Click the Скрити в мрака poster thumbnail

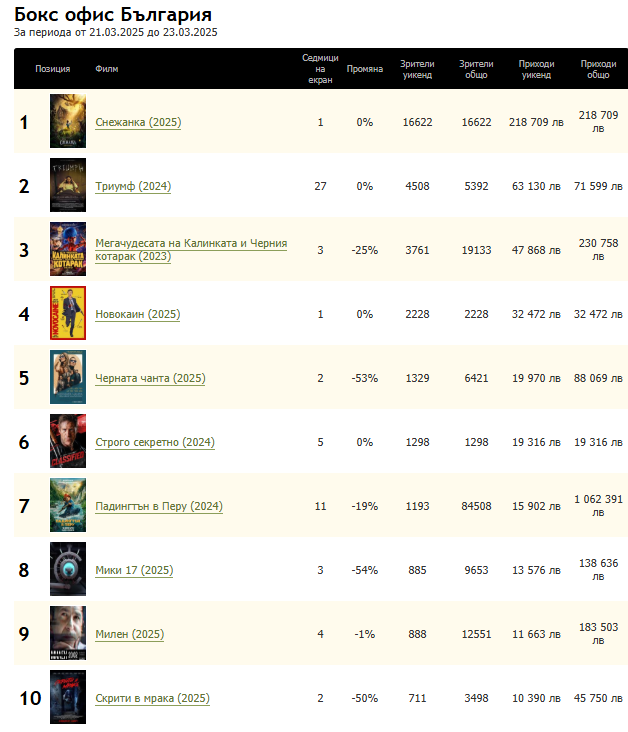68,698
